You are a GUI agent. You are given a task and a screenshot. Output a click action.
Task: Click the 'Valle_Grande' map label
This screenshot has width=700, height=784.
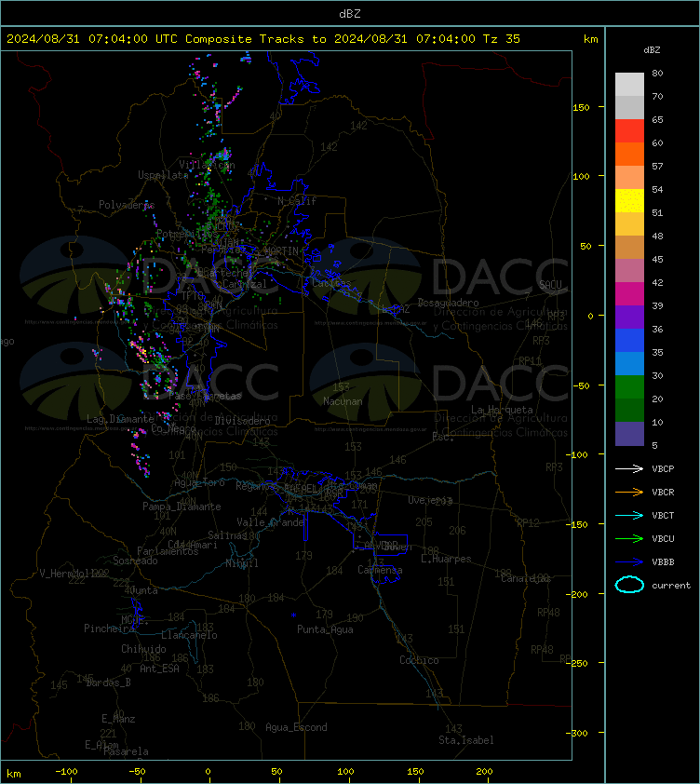[x=270, y=522]
